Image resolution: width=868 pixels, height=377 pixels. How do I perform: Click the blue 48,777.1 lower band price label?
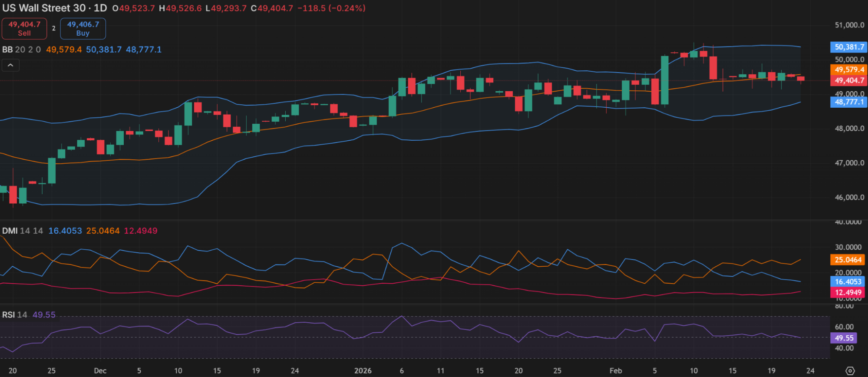pyautogui.click(x=849, y=102)
